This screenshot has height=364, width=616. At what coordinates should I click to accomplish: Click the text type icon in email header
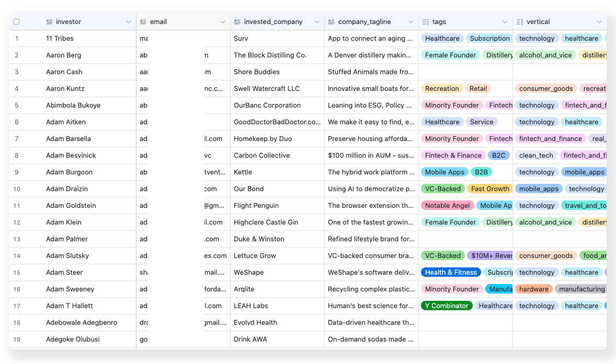143,22
